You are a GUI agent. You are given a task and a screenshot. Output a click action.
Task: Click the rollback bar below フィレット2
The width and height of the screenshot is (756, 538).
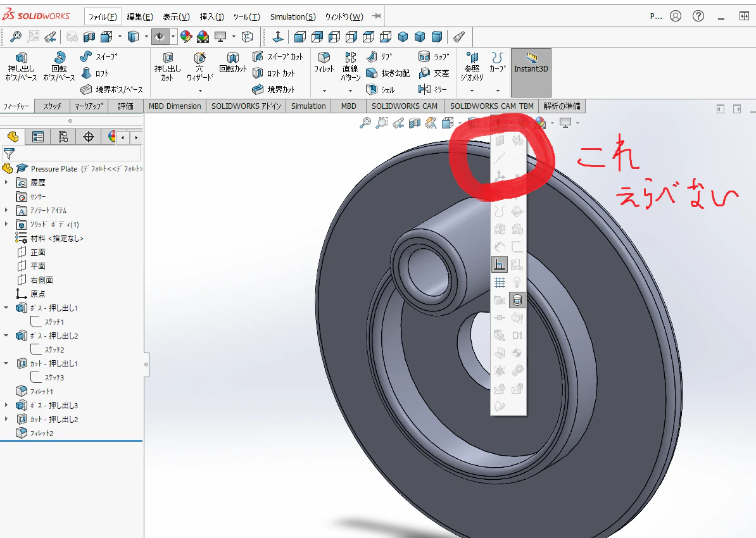(x=72, y=441)
